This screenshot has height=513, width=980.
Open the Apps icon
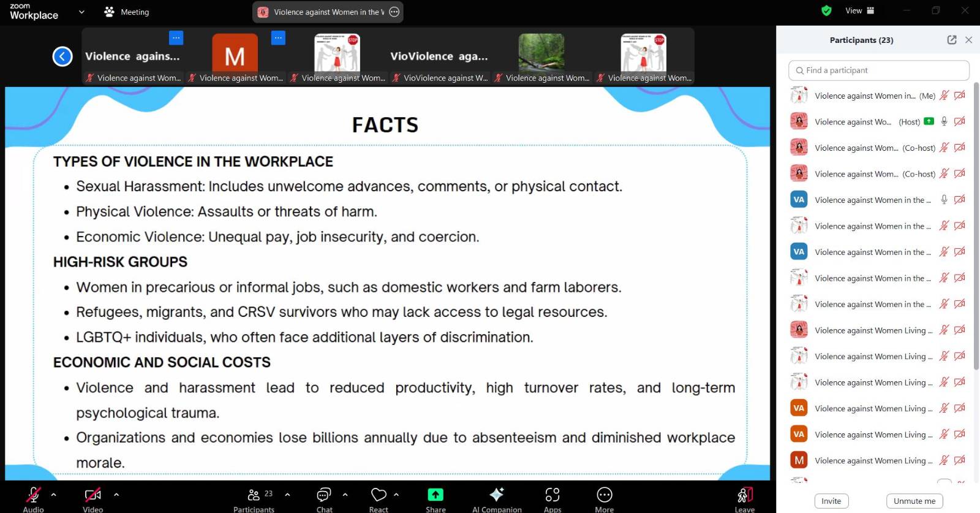[552, 495]
